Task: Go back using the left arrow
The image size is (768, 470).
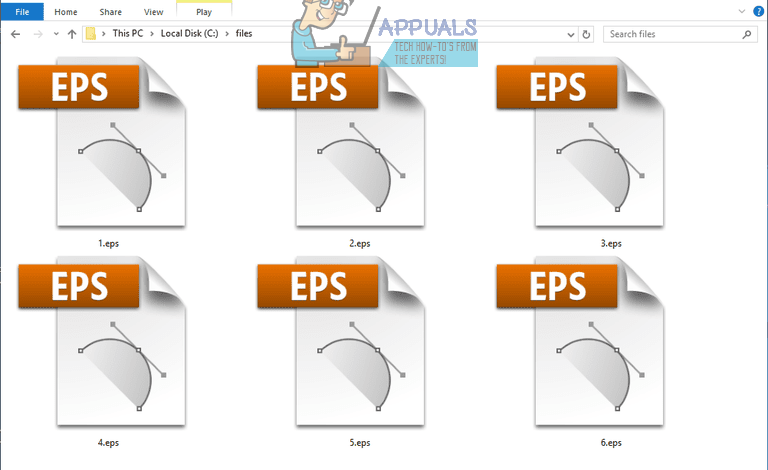Action: [16, 34]
